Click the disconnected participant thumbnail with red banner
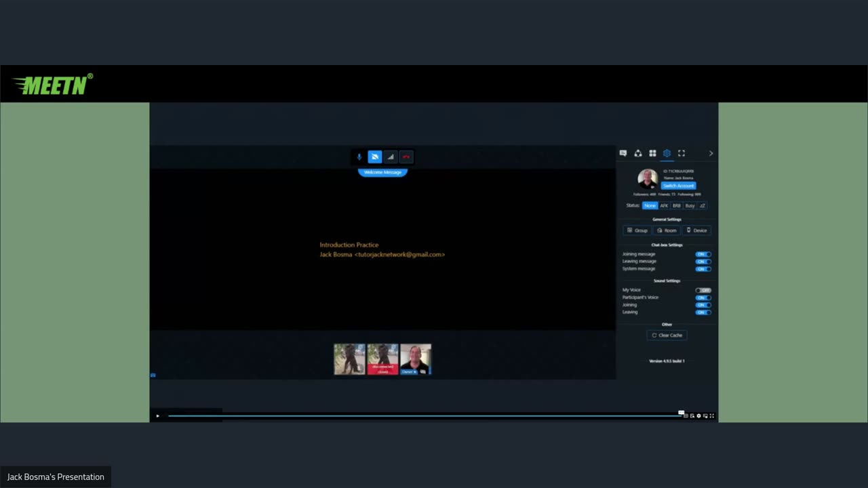 point(382,359)
